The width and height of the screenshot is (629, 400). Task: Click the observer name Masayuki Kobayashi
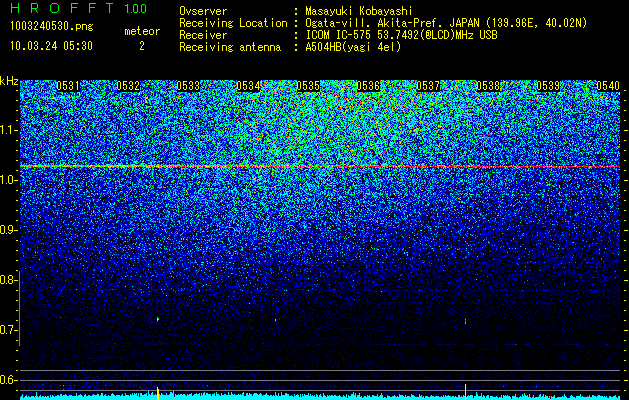point(359,12)
